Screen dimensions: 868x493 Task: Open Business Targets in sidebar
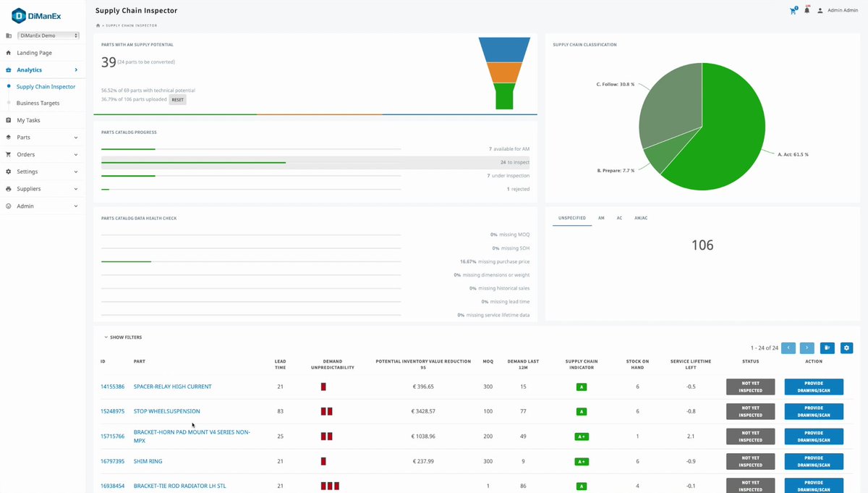(x=38, y=104)
